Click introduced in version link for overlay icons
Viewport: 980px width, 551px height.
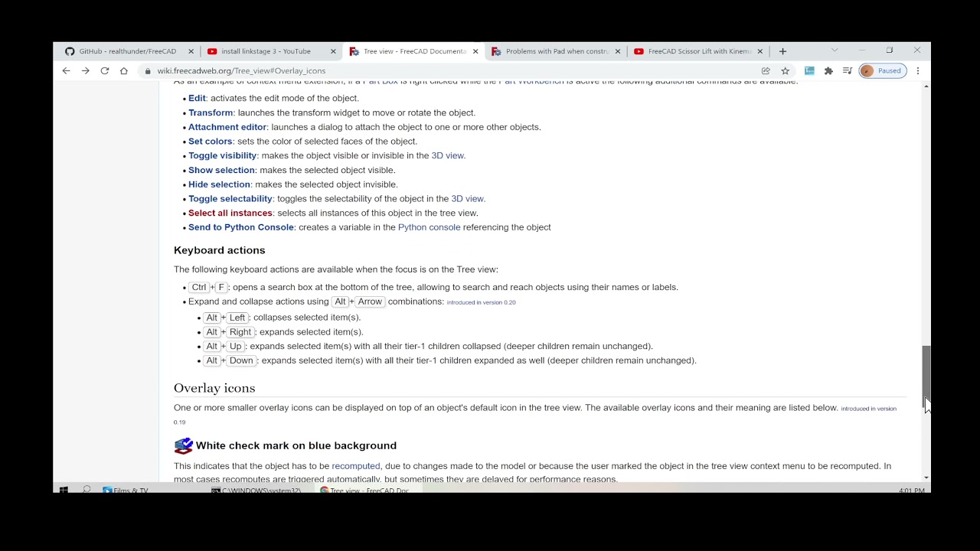tap(869, 409)
